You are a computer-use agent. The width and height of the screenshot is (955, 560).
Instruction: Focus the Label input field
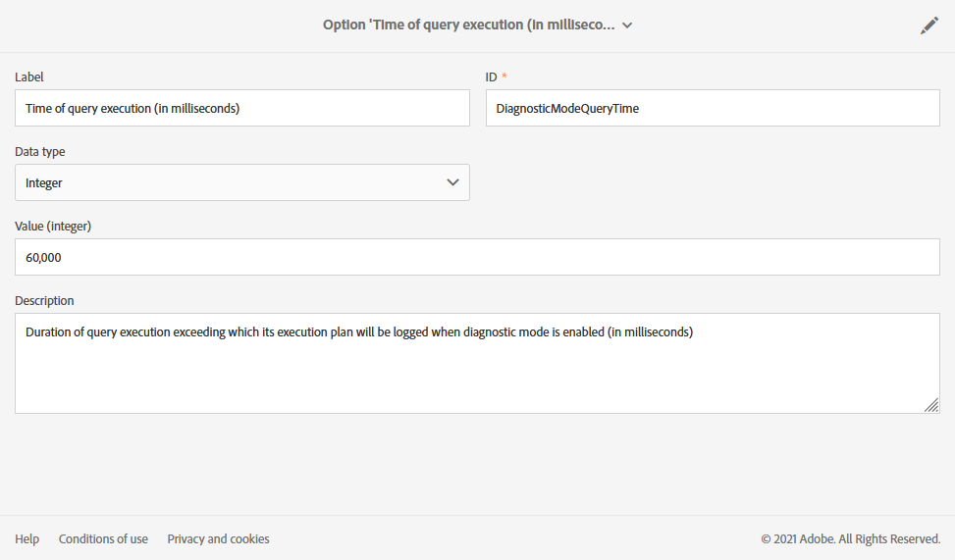[x=241, y=109]
